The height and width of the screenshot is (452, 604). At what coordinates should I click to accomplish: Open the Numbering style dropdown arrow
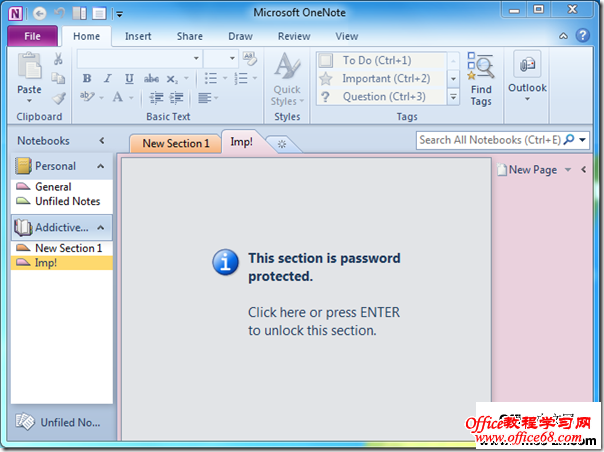point(255,78)
